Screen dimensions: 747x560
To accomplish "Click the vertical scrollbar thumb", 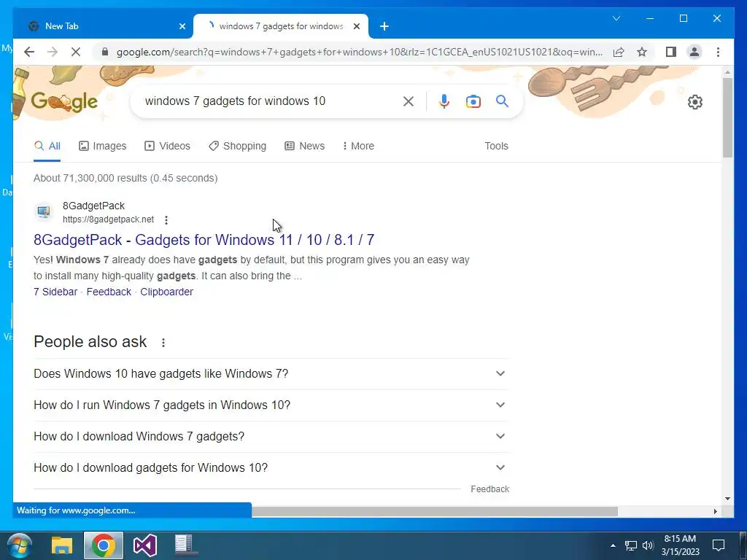I will [727, 117].
